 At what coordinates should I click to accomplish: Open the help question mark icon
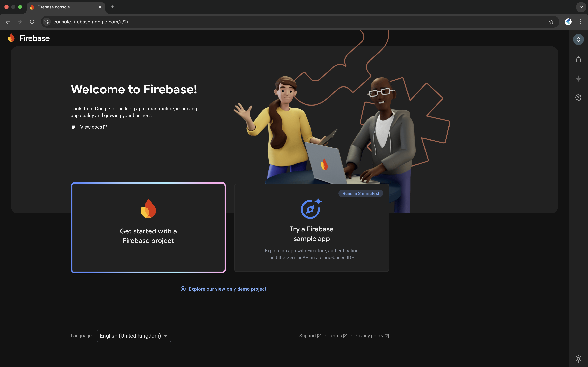578,98
